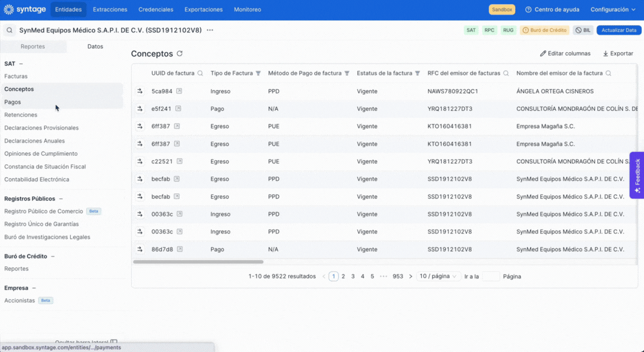Click the Actualizar Data button
The height and width of the screenshot is (352, 644).
(619, 30)
